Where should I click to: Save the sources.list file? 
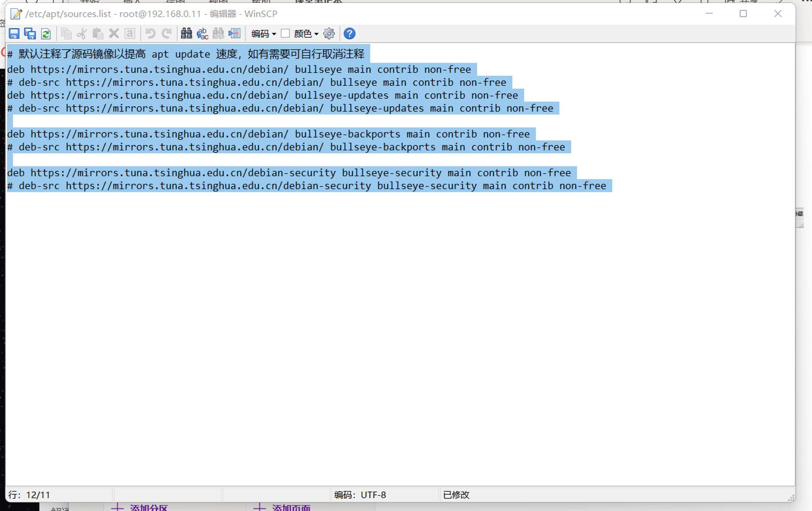(14, 34)
